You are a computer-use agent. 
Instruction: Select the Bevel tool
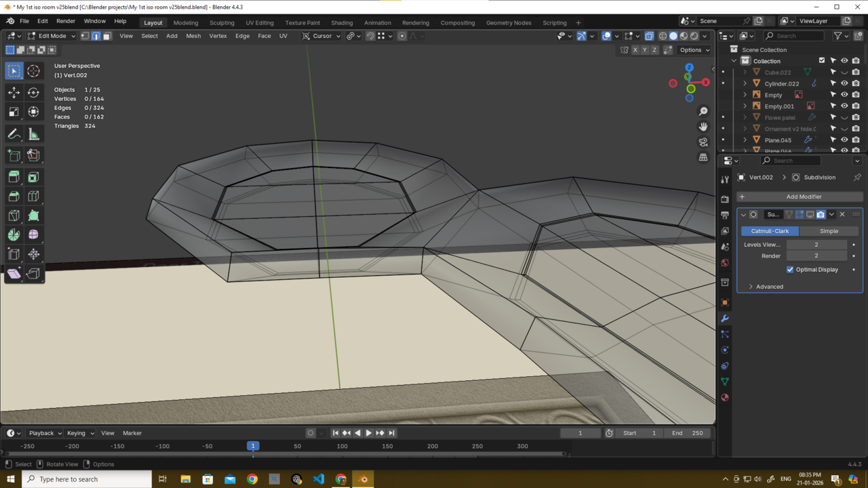[x=14, y=197]
